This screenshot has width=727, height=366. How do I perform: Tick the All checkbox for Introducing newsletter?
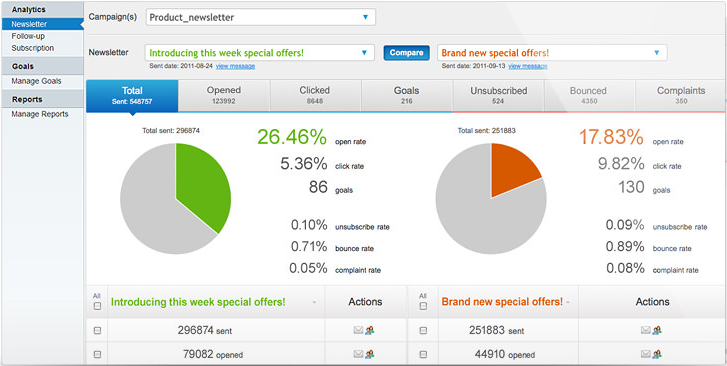click(97, 306)
